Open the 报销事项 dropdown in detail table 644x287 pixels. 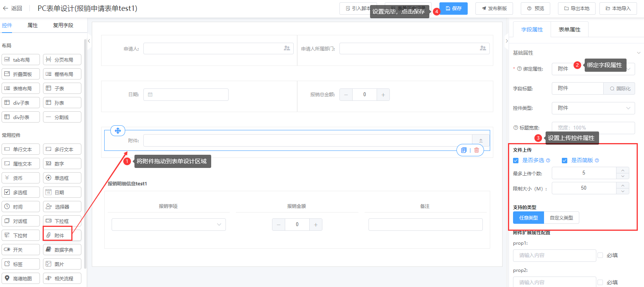pos(169,225)
